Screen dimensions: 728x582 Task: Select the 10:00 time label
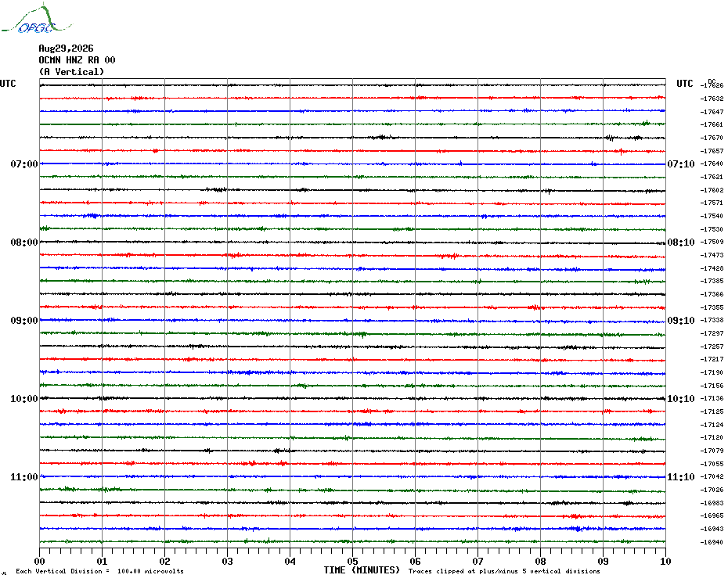[x=24, y=399]
